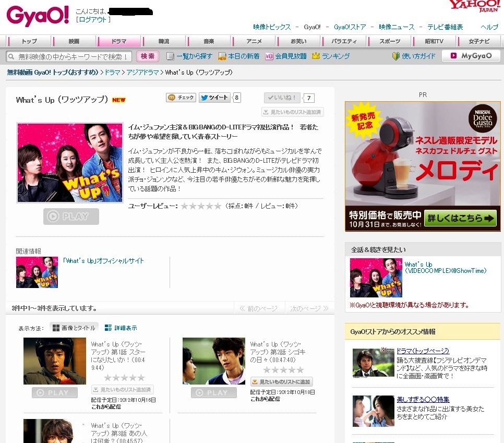Open the ドラマ tab
504x443 pixels.
[x=119, y=41]
